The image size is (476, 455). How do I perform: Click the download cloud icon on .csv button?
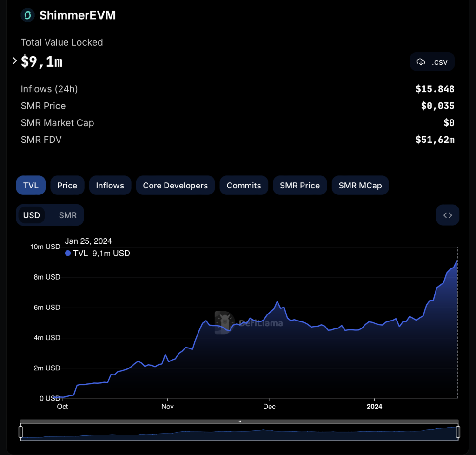(x=422, y=61)
